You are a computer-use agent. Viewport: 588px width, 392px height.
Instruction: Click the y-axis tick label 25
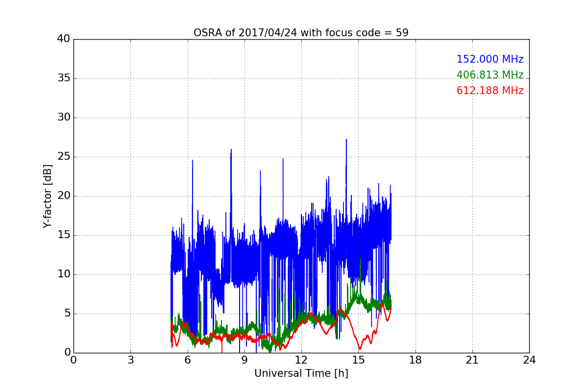coord(64,157)
